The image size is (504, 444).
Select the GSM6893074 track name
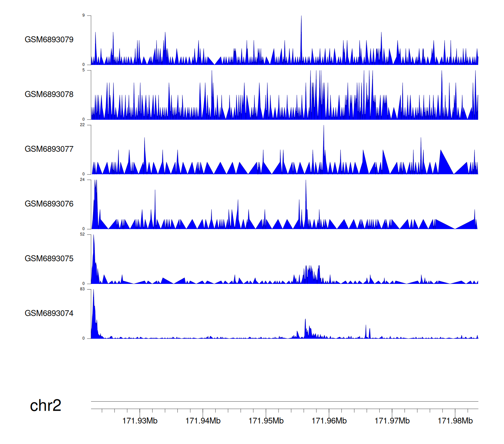(x=49, y=313)
